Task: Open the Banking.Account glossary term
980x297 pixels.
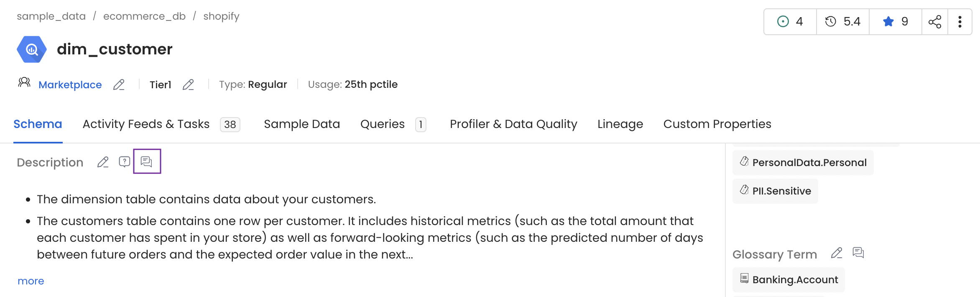Action: (789, 280)
